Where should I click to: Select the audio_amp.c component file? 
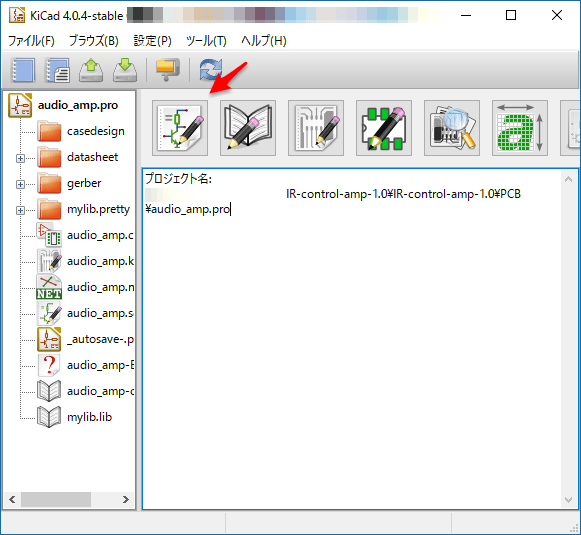point(100,235)
